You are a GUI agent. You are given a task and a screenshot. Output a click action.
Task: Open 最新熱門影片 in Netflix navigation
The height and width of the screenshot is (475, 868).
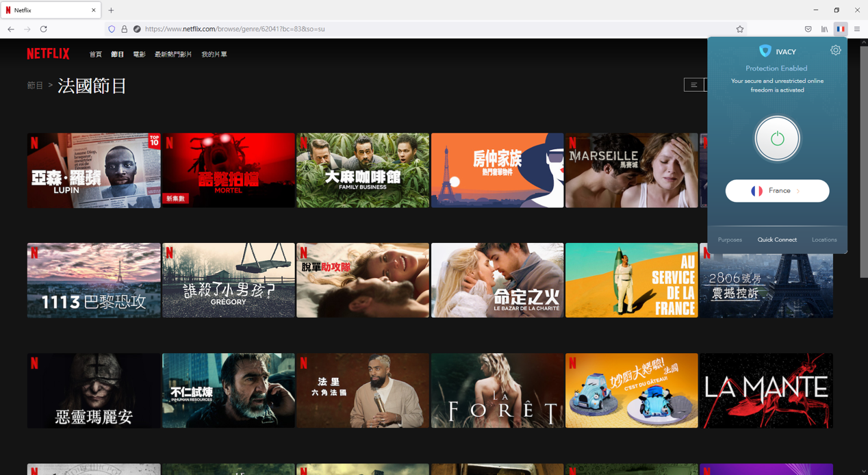point(173,54)
